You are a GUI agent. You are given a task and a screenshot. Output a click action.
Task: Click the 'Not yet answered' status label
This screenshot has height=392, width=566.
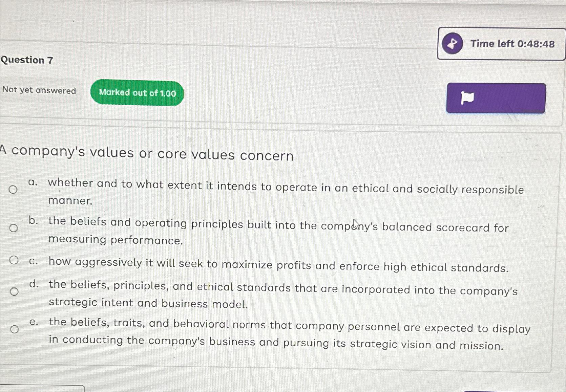click(39, 91)
